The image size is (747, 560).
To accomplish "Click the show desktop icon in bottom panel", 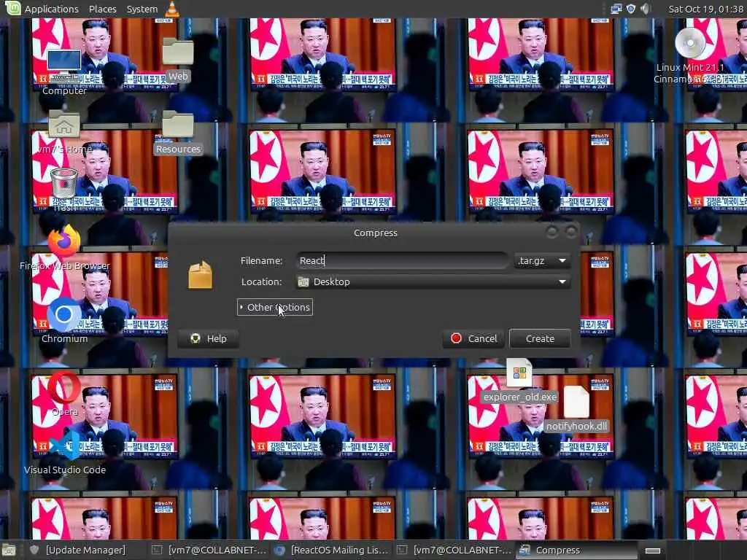I will pos(9,551).
